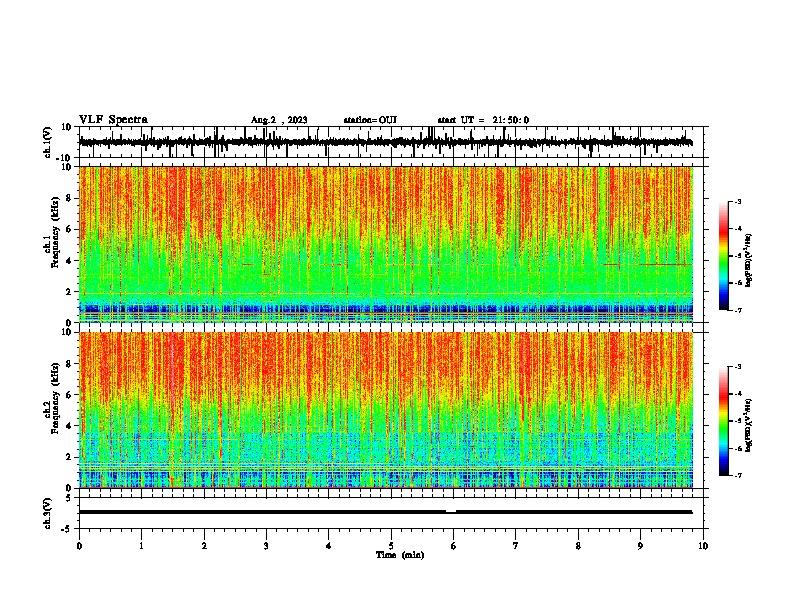Click the white gap in the ch.3 trace
The image size is (792, 612).
pos(451,512)
